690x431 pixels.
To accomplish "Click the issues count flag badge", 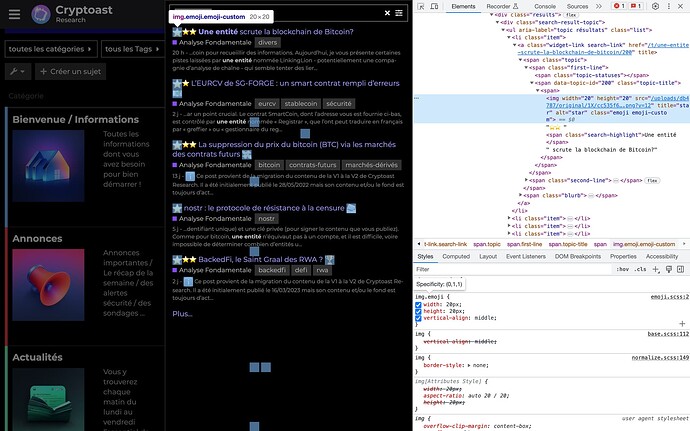I will click(x=636, y=6).
